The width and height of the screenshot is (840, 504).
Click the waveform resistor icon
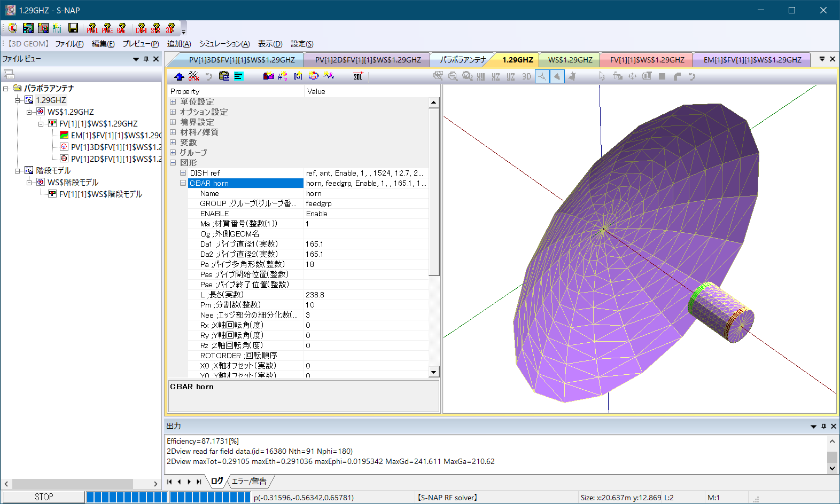(329, 76)
